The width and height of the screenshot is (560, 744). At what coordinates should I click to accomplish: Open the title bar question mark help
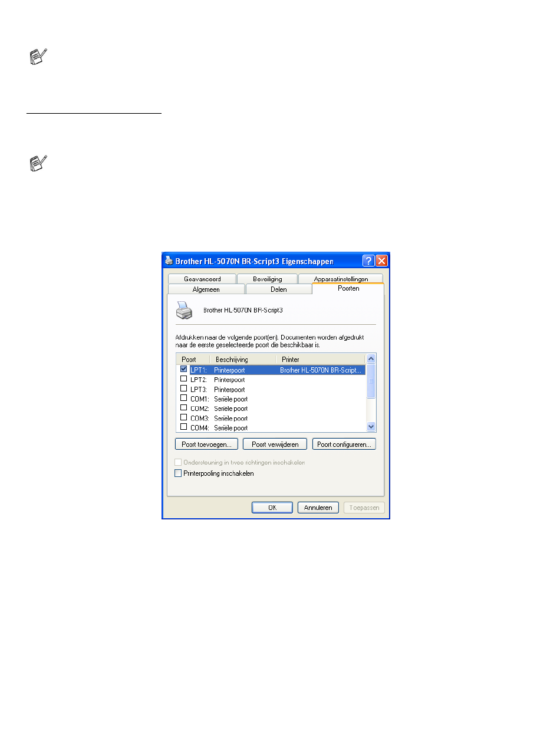[368, 261]
